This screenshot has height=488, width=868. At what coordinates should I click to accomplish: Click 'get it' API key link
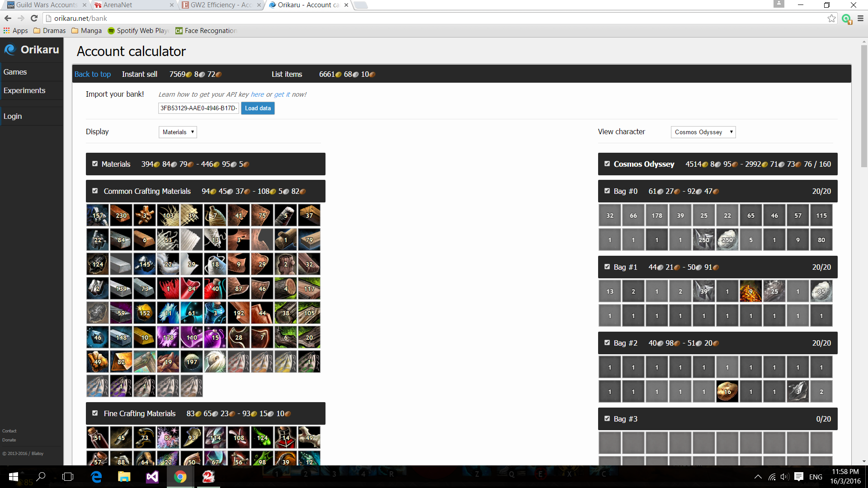[282, 94]
